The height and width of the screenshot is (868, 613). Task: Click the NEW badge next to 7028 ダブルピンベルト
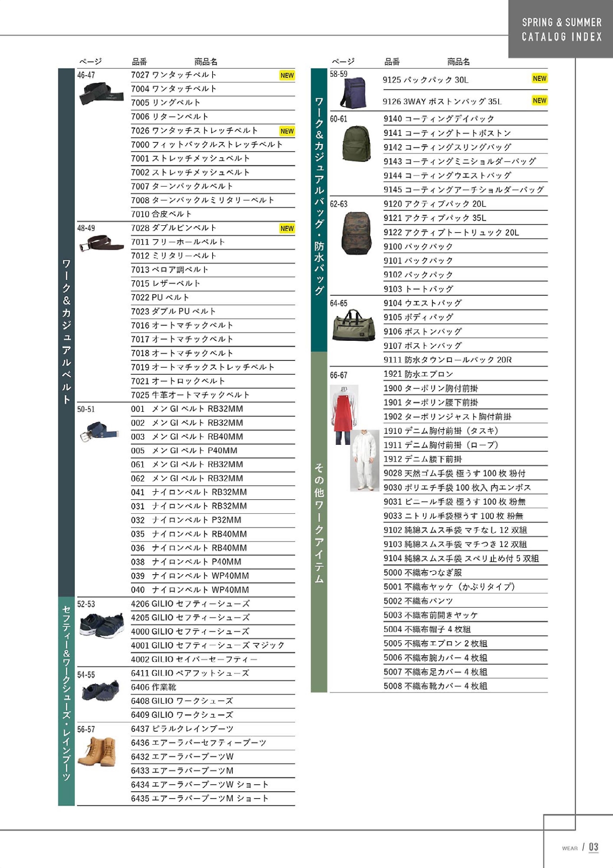pyautogui.click(x=287, y=228)
